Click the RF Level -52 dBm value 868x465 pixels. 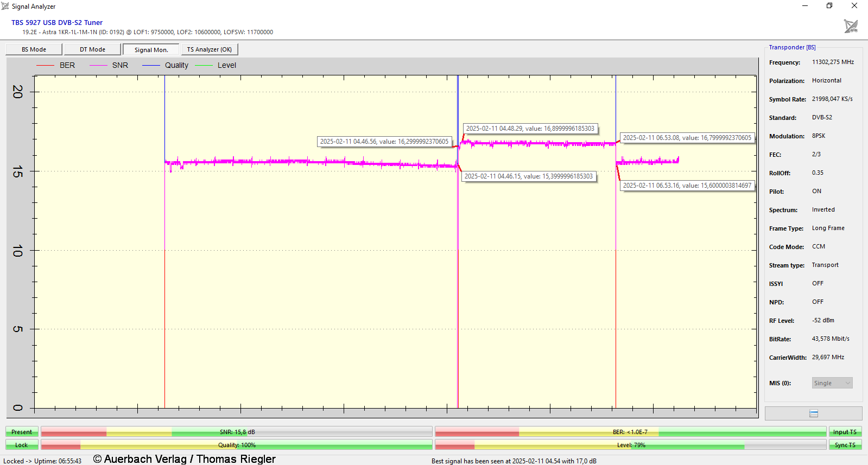(x=823, y=320)
